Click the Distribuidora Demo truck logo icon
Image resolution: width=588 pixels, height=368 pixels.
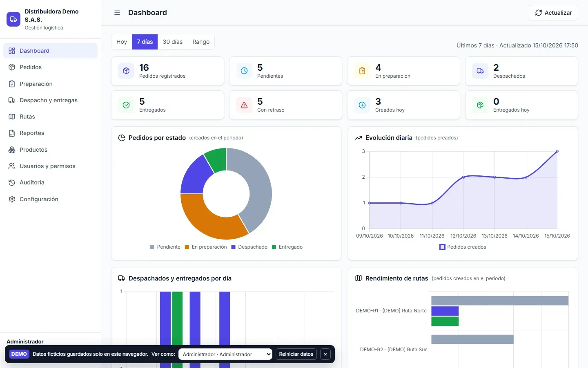13,19
